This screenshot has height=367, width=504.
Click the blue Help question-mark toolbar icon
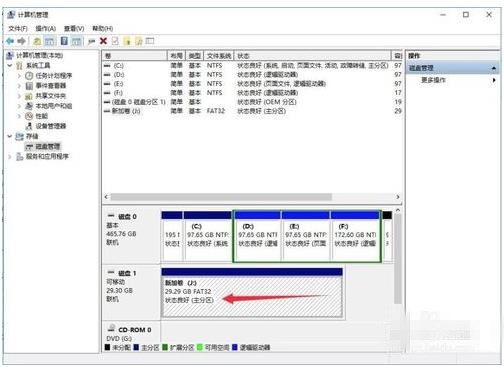(x=64, y=41)
